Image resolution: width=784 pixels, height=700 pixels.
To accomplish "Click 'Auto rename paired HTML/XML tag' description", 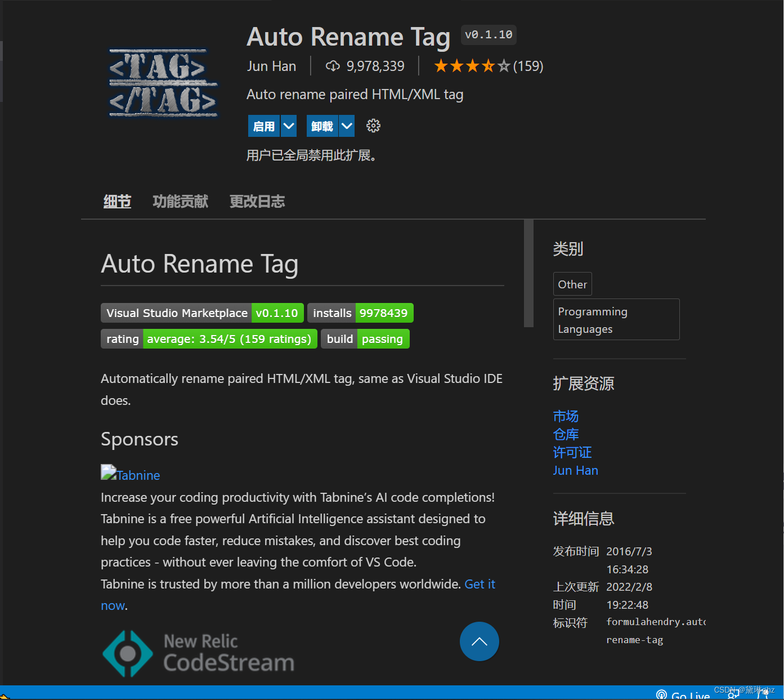I will [355, 95].
